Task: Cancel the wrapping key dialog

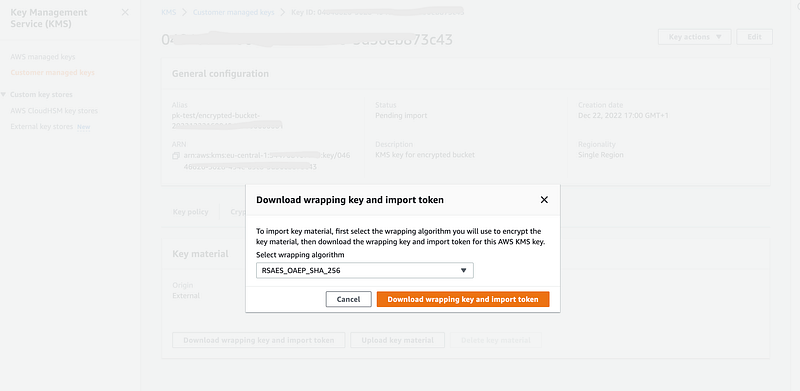Action: coord(348,300)
